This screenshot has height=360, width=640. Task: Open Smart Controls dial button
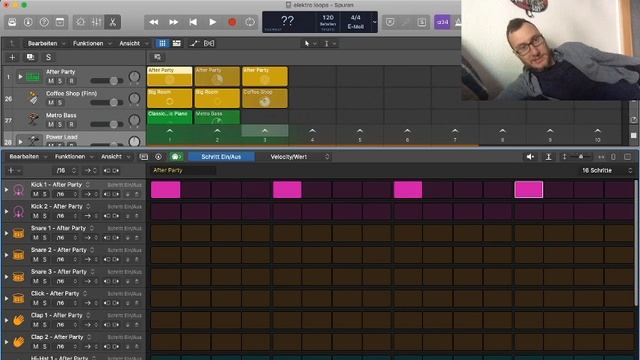(x=80, y=22)
